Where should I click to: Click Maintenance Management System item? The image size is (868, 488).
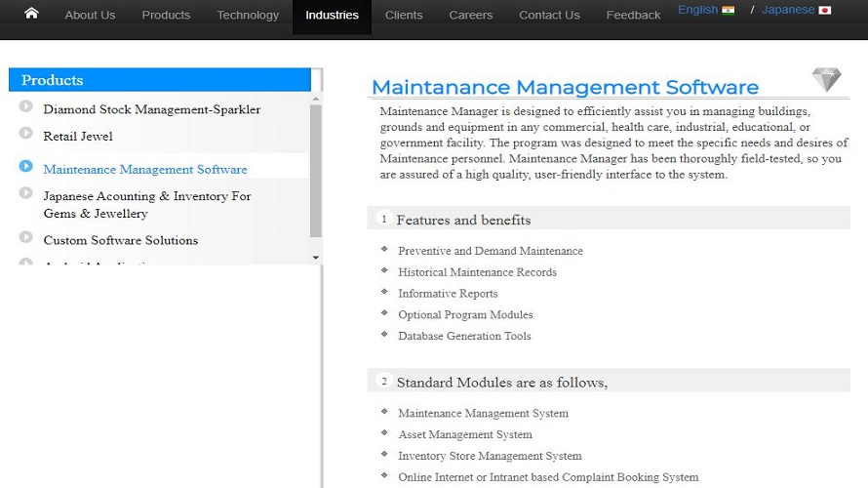pos(484,413)
